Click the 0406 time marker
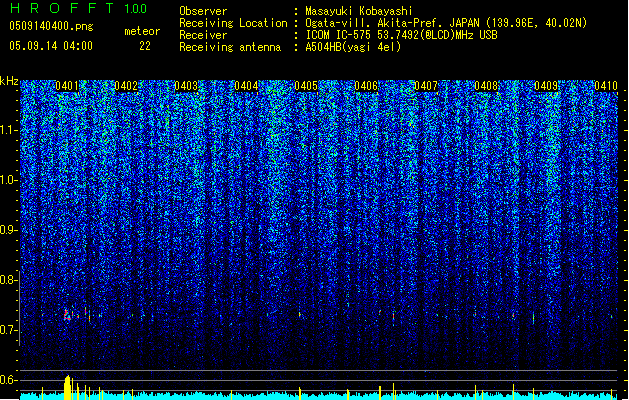Image resolution: width=629 pixels, height=400 pixels. [366, 86]
